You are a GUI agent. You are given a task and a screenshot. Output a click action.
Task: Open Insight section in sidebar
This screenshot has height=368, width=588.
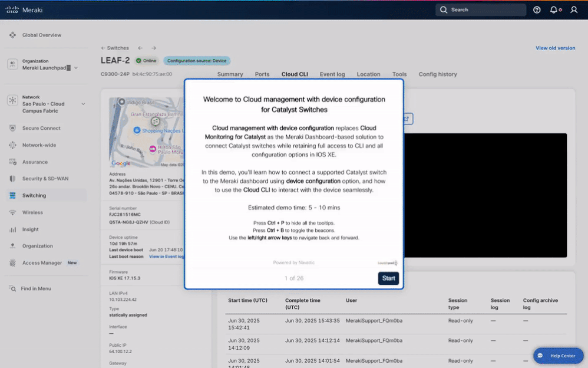click(31, 229)
